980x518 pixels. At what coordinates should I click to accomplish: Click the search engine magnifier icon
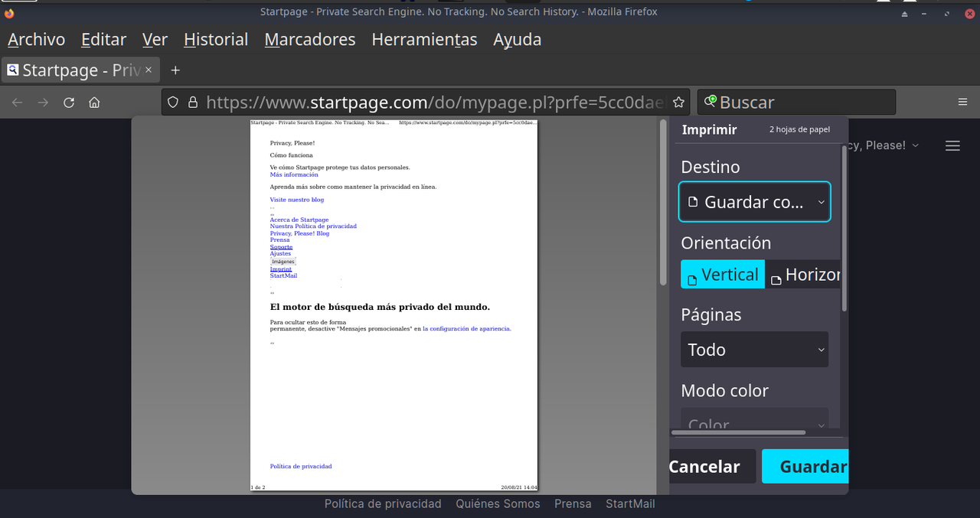pyautogui.click(x=710, y=101)
